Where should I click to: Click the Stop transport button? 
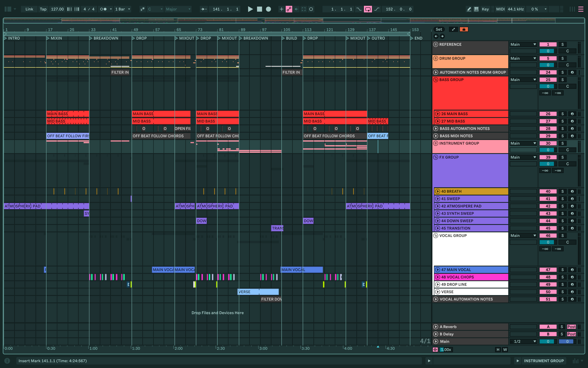(259, 9)
